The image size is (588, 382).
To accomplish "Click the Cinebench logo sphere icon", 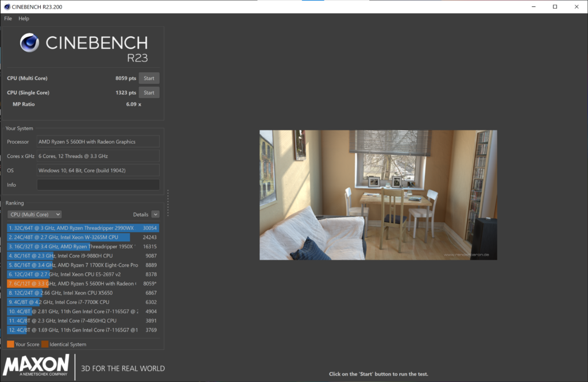I will pyautogui.click(x=30, y=43).
